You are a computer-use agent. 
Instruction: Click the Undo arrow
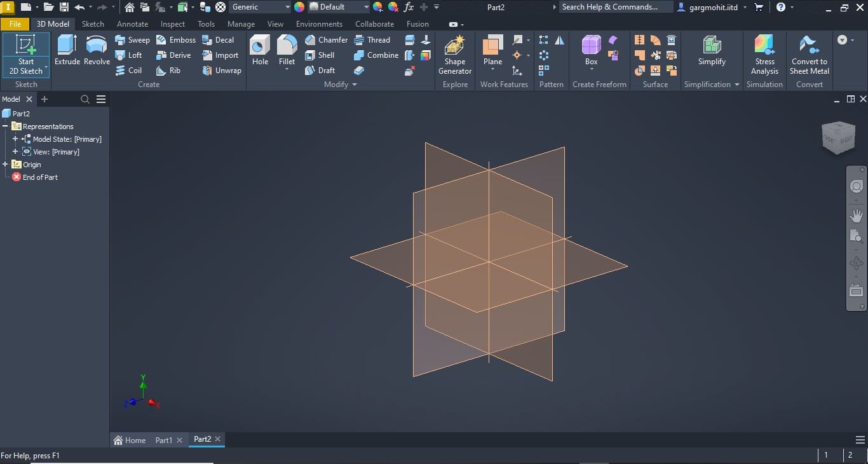point(79,7)
